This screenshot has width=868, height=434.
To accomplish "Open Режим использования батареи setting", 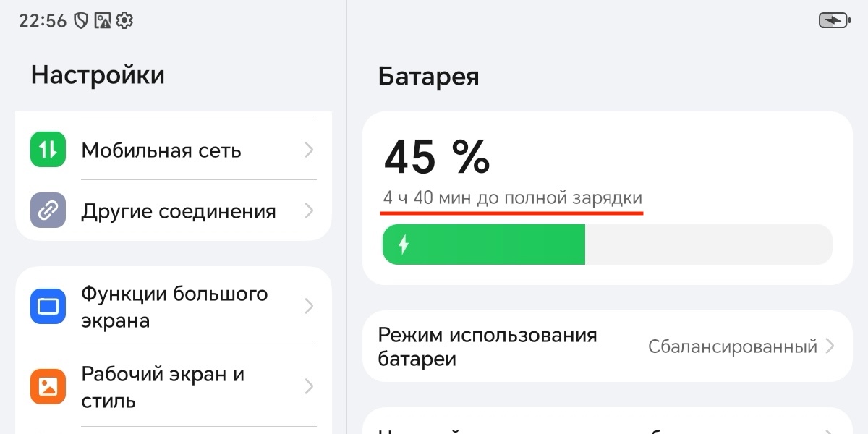I will tap(487, 346).
